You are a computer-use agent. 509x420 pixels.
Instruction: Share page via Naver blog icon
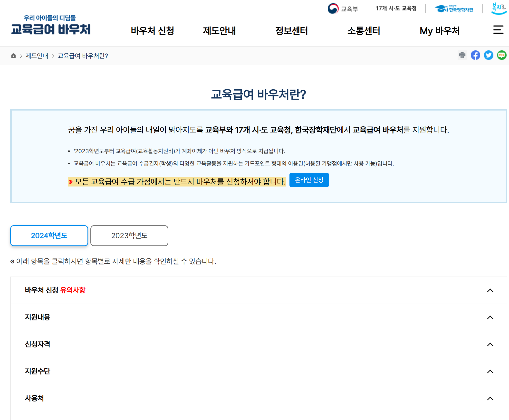tap(501, 55)
